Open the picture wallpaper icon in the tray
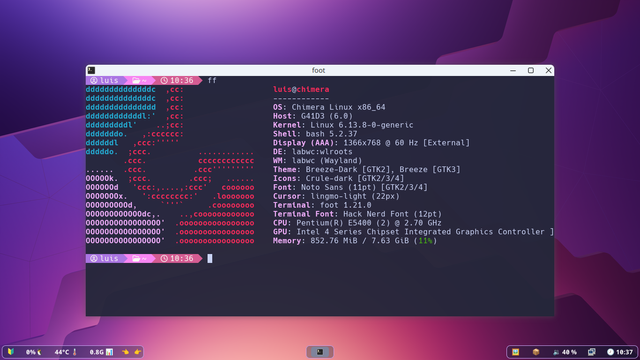Screen dimensions: 640x360 click(516, 352)
